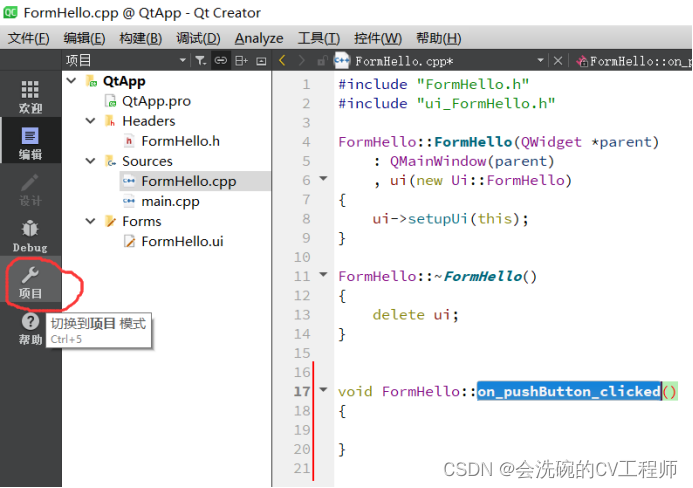The height and width of the screenshot is (488, 693).
Task: Fold the on_pushButton_clicked function at line 17
Action: (324, 389)
